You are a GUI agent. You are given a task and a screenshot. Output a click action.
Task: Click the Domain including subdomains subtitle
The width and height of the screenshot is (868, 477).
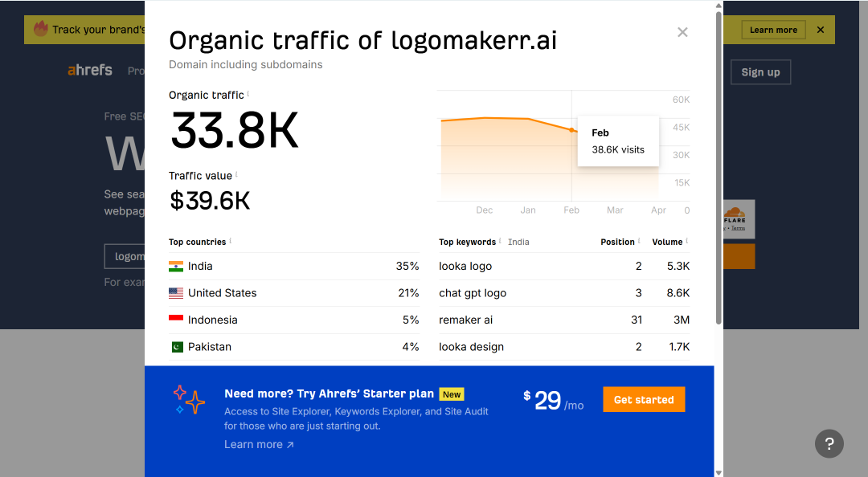point(246,65)
